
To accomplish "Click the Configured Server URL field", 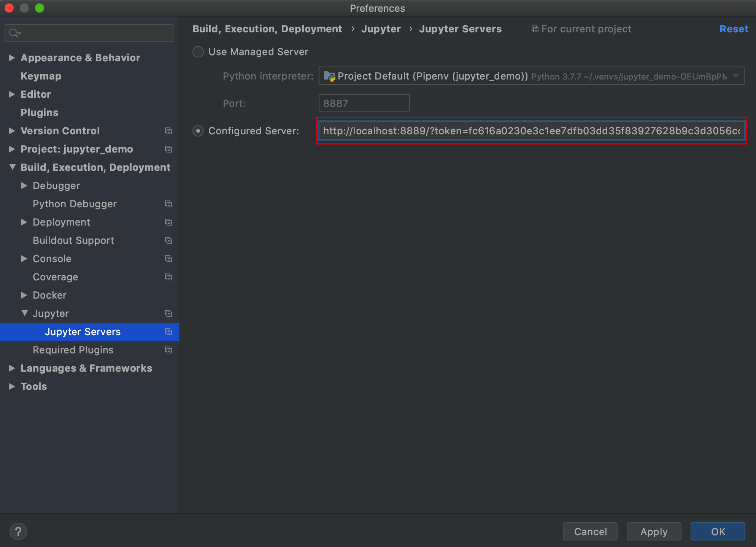I will click(x=531, y=131).
